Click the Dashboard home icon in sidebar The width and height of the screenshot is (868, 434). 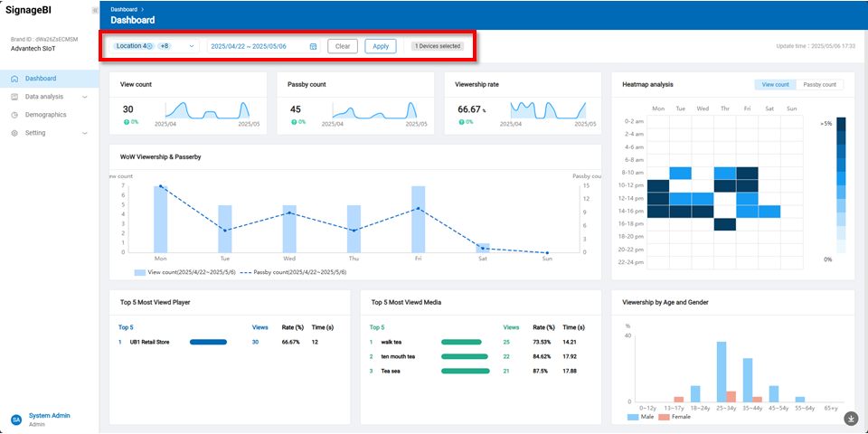[14, 79]
